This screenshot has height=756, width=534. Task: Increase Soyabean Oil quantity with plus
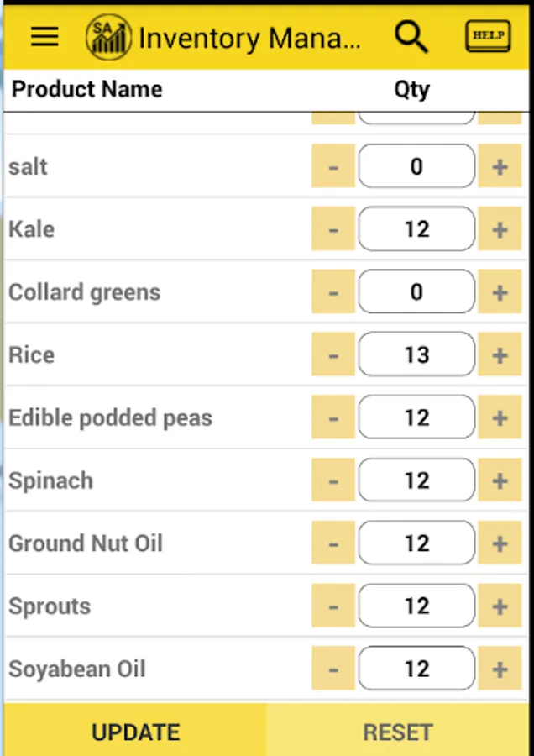click(x=500, y=669)
